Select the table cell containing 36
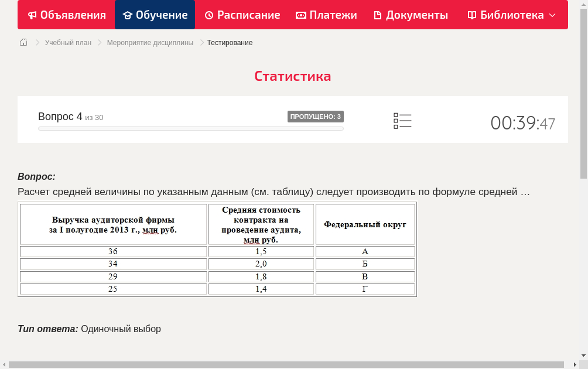 coord(113,251)
